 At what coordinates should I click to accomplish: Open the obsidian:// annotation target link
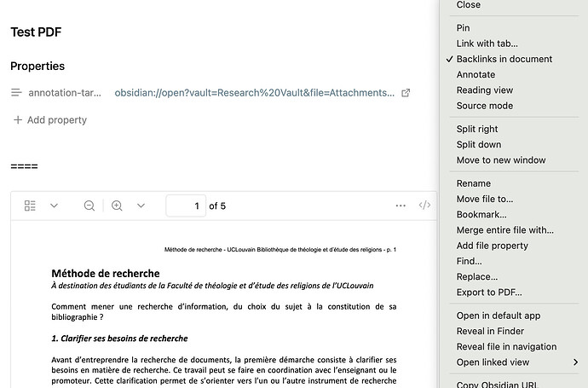pos(254,93)
